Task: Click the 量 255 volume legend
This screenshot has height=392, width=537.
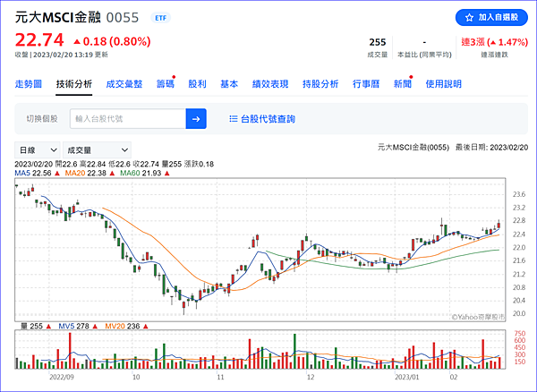Action: (36, 327)
